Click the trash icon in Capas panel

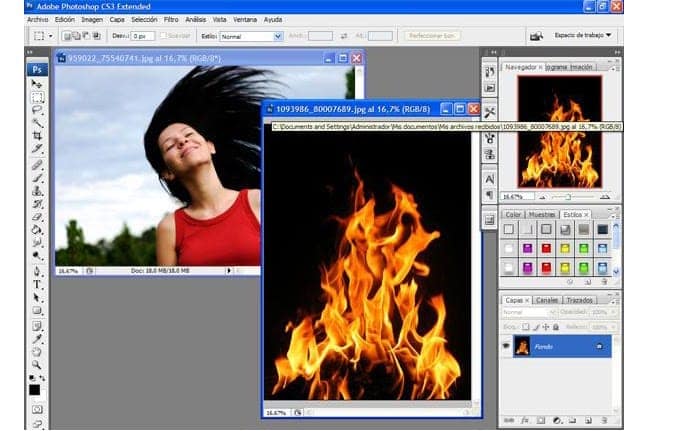pyautogui.click(x=603, y=421)
